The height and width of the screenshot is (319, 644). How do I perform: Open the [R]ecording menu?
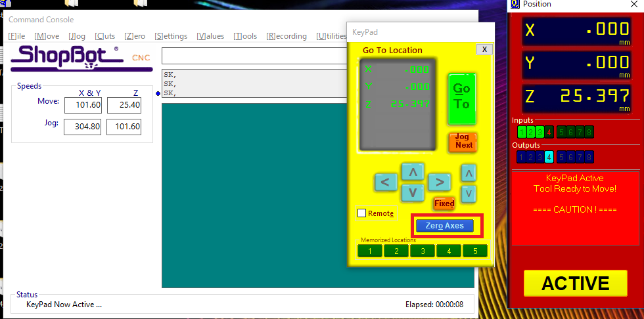click(x=287, y=36)
